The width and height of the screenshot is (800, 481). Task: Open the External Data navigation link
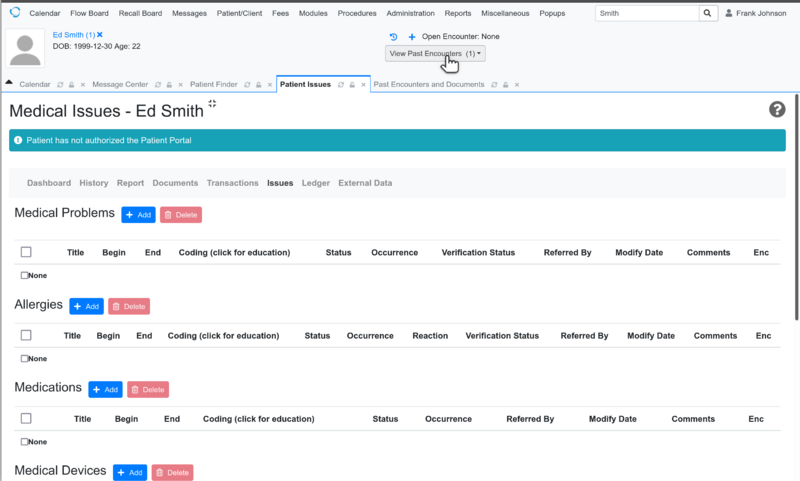click(x=365, y=183)
